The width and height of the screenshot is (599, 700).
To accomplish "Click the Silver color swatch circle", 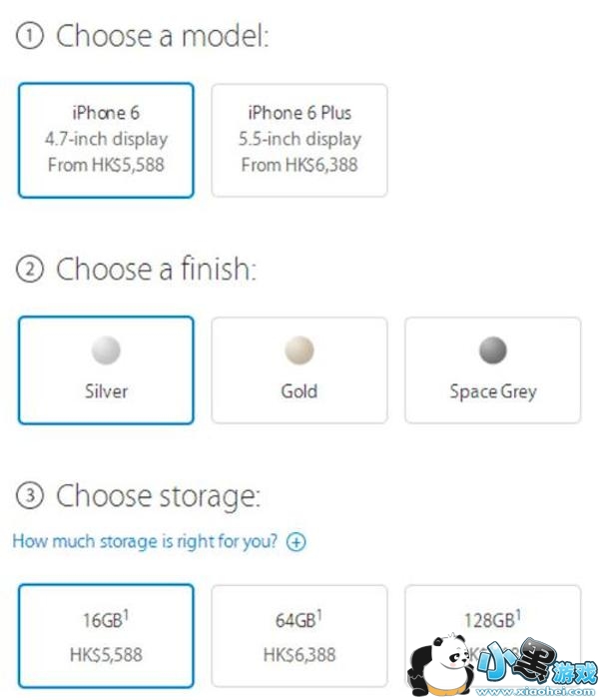I will pyautogui.click(x=106, y=350).
